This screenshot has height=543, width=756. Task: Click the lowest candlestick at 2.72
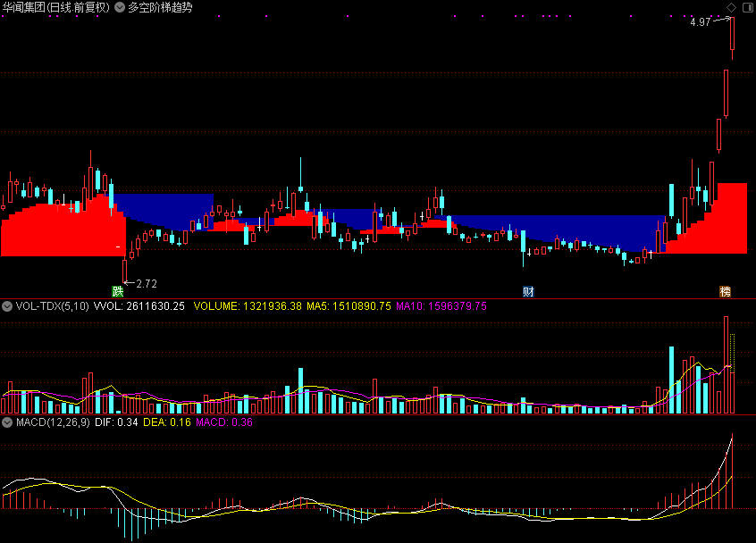point(124,271)
